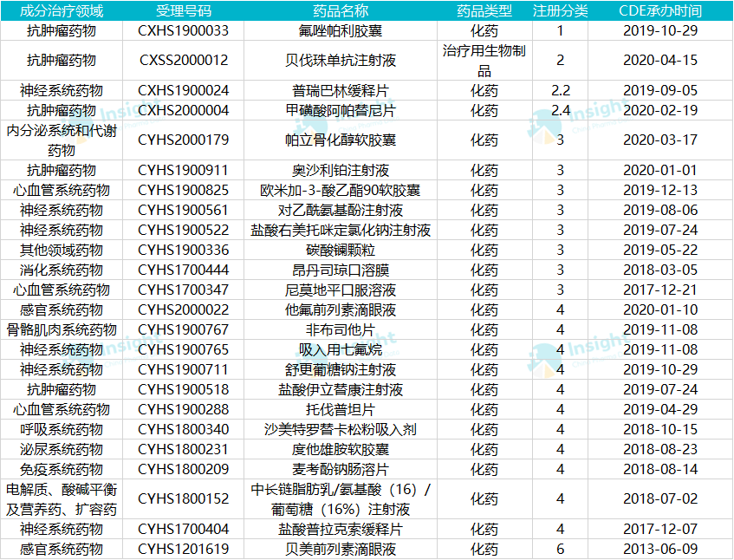This screenshot has width=734, height=560.
Task: Click the 贝伐珠单抗注射液 cell
Action: coord(341,61)
